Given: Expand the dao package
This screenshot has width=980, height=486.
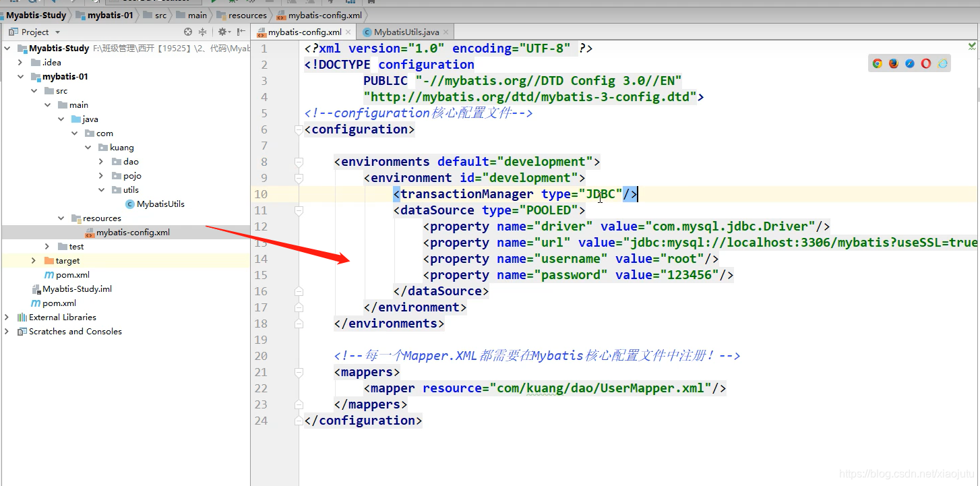Looking at the screenshot, I should 101,161.
